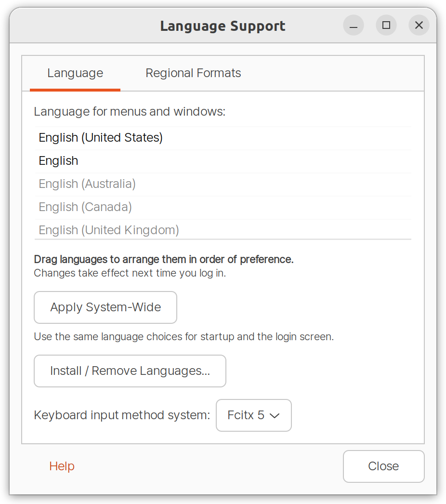Select English (Australia) from the list
Image resolution: width=446 pixels, height=504 pixels.
point(87,184)
